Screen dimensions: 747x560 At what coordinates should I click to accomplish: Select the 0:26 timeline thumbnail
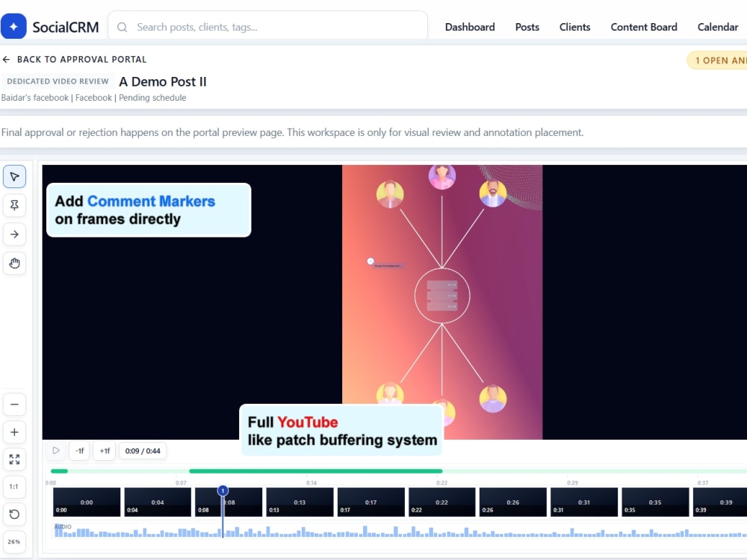[x=512, y=502]
